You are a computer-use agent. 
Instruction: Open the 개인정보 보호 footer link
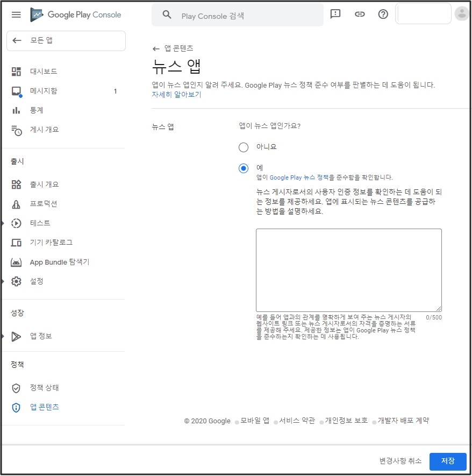[346, 421]
